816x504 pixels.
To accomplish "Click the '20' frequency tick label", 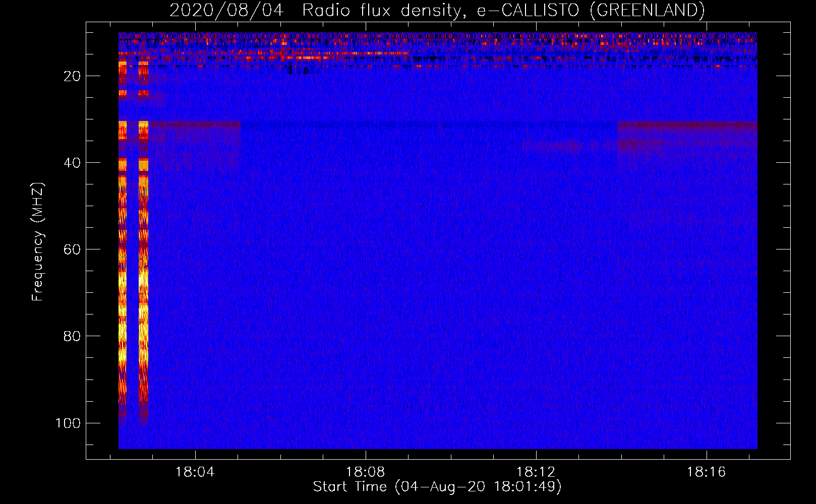I will (x=72, y=76).
